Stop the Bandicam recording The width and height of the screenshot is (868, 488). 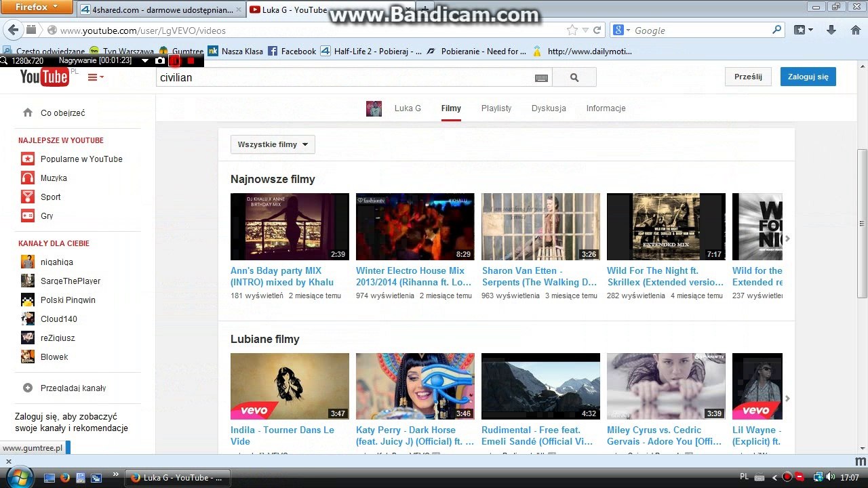coord(191,60)
